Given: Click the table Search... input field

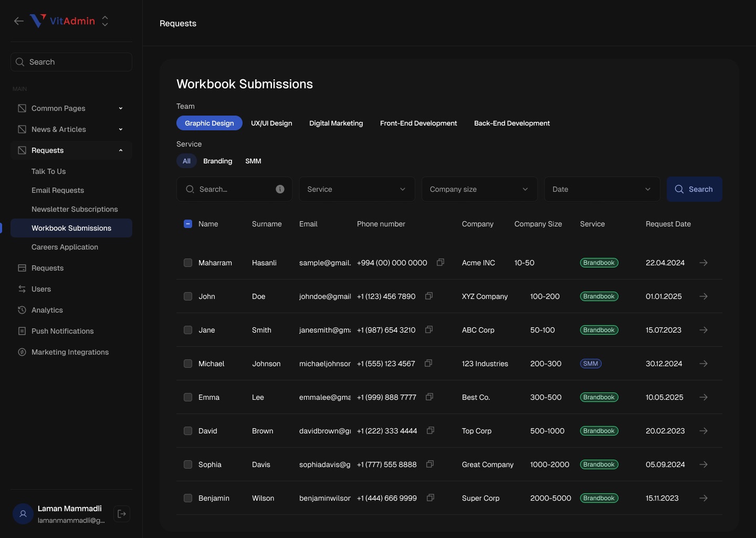Looking at the screenshot, I should click(x=234, y=189).
